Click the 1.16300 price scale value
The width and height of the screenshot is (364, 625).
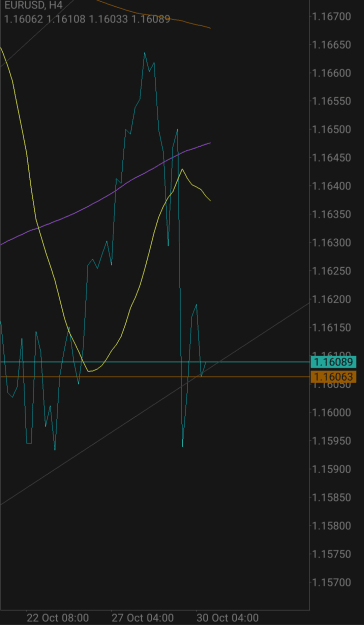(x=333, y=243)
